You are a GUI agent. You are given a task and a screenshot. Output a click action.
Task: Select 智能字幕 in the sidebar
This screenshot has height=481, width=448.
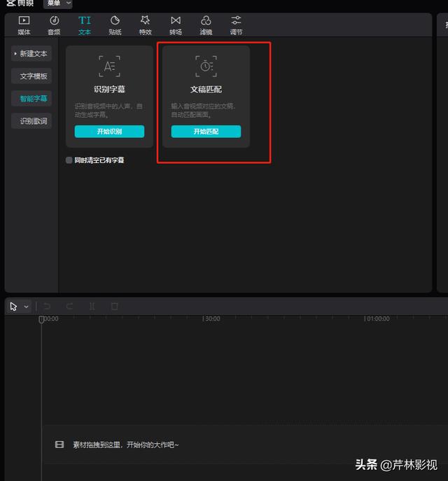point(31,99)
